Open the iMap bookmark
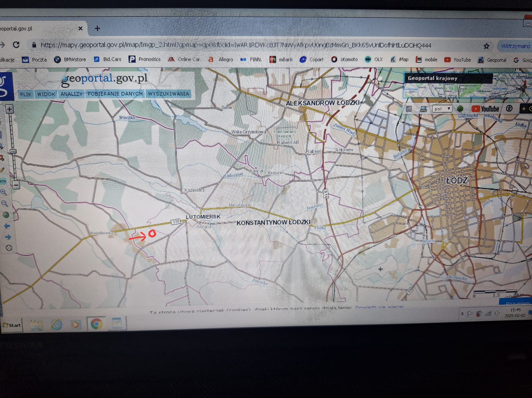532x398 pixels. point(399,60)
